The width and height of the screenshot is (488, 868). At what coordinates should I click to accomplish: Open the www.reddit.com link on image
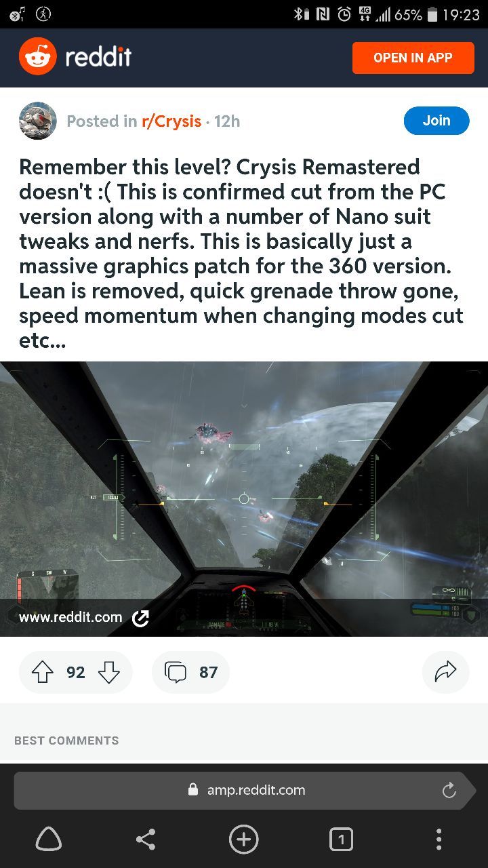(70, 618)
